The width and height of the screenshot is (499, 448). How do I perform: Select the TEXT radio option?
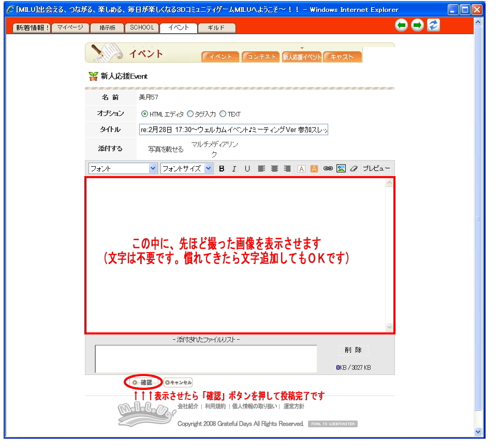pyautogui.click(x=223, y=113)
